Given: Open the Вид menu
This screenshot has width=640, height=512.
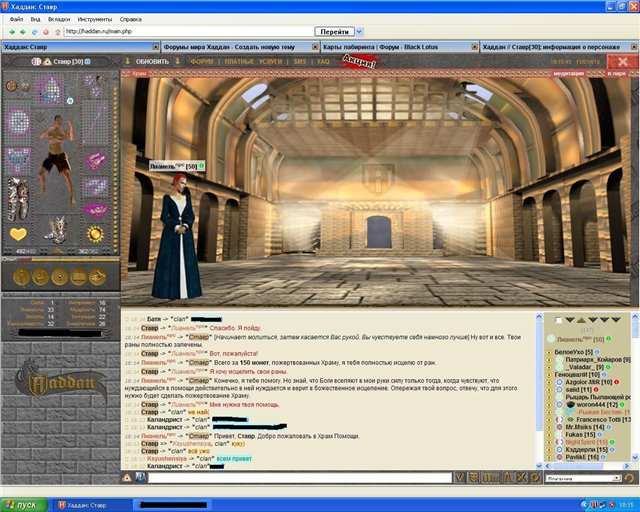Looking at the screenshot, I should 36,19.
